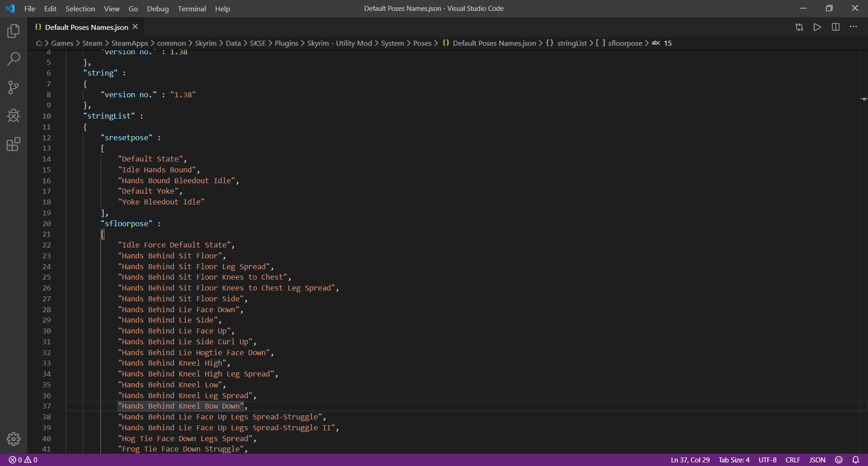The width and height of the screenshot is (868, 466).
Task: Change end of line sequence CRLF
Action: pos(793,460)
